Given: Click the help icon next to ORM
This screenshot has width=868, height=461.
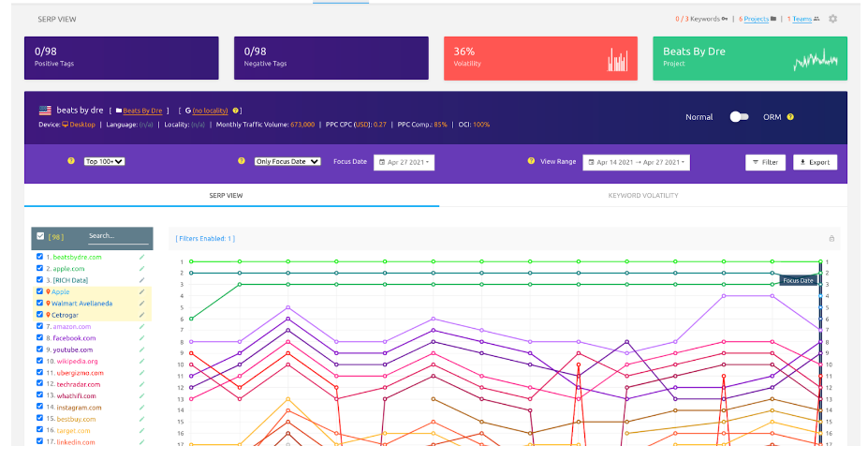Looking at the screenshot, I should coord(790,117).
